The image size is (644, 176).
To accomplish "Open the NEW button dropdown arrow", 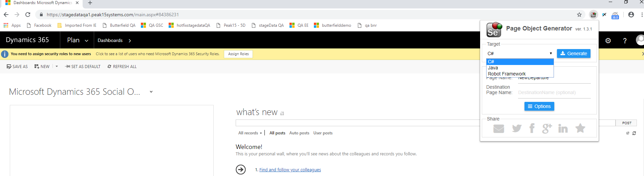I will coord(57,66).
